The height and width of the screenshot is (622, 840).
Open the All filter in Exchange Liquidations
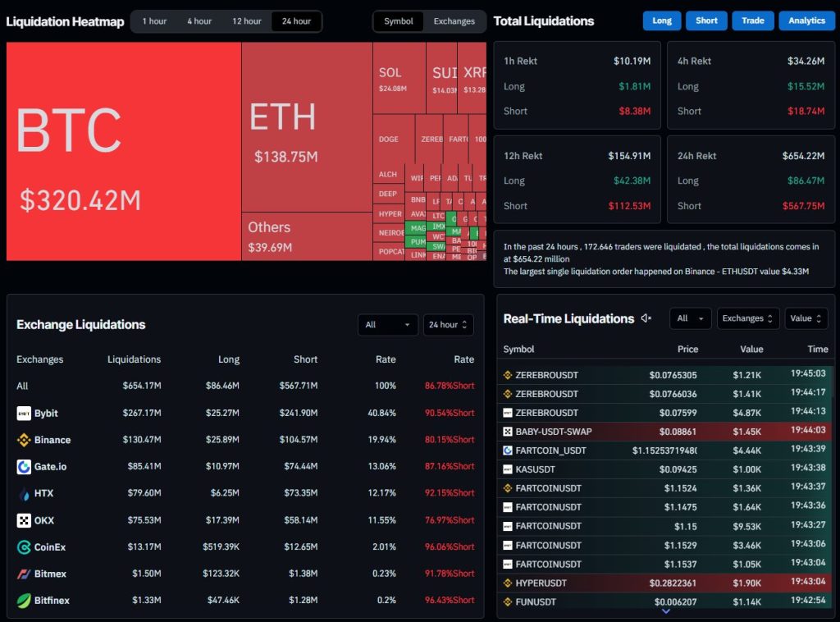pyautogui.click(x=387, y=325)
